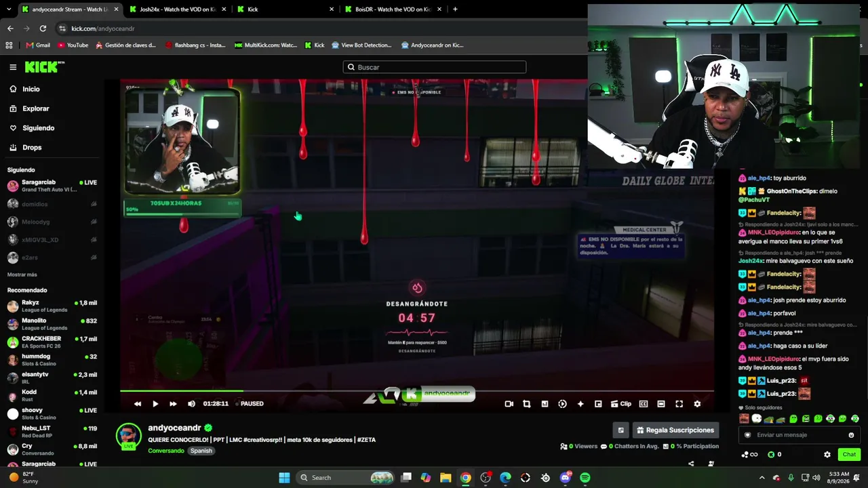Open the Kodd recommended channel

coord(52,396)
